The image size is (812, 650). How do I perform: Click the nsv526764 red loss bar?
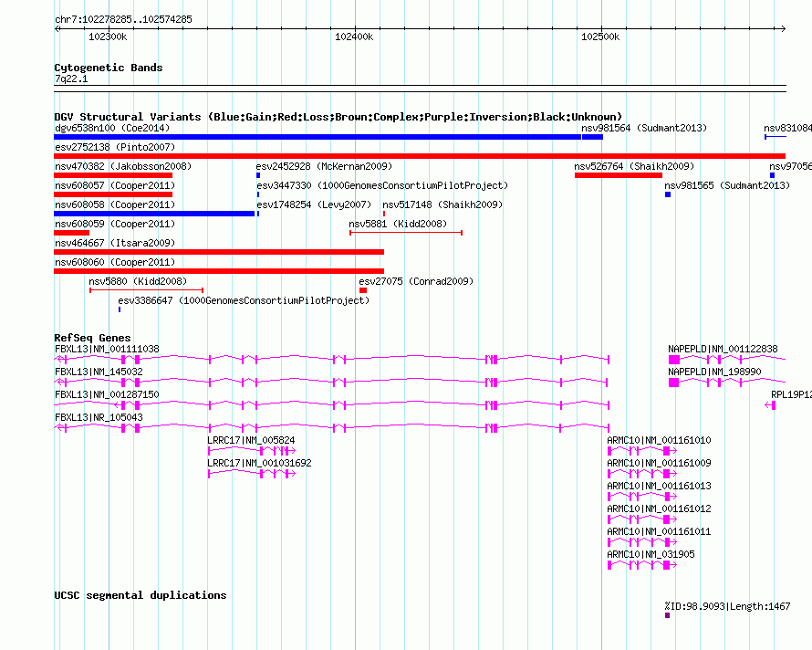(619, 175)
